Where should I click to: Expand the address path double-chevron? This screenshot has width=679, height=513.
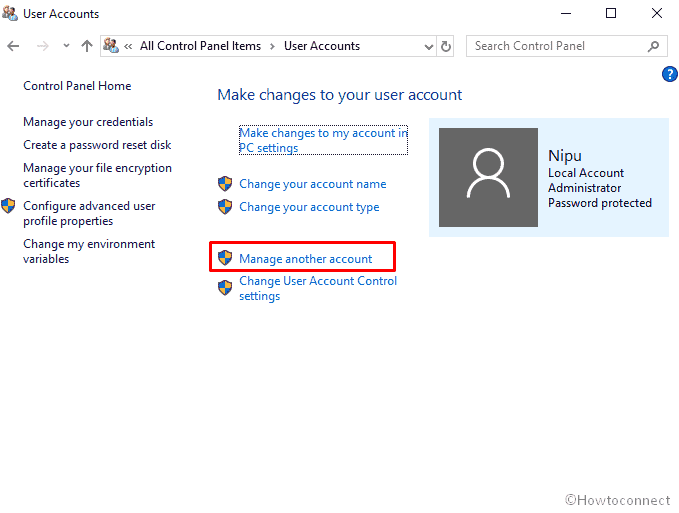pyautogui.click(x=128, y=46)
